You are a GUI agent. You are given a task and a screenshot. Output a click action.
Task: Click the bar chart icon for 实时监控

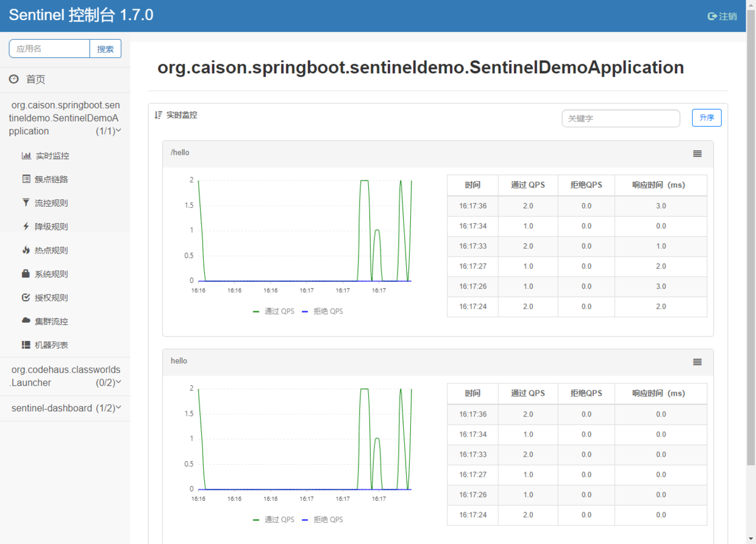[x=26, y=156]
